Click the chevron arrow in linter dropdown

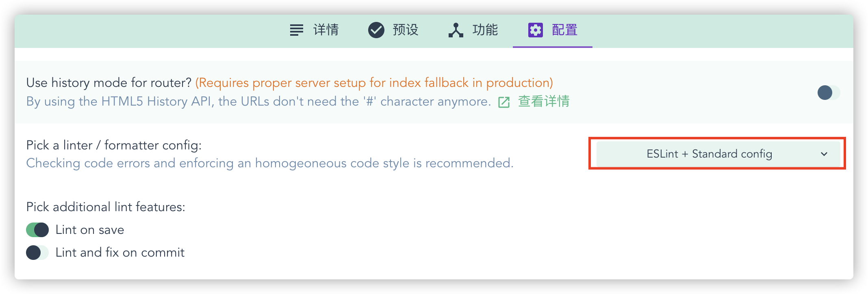click(x=824, y=154)
